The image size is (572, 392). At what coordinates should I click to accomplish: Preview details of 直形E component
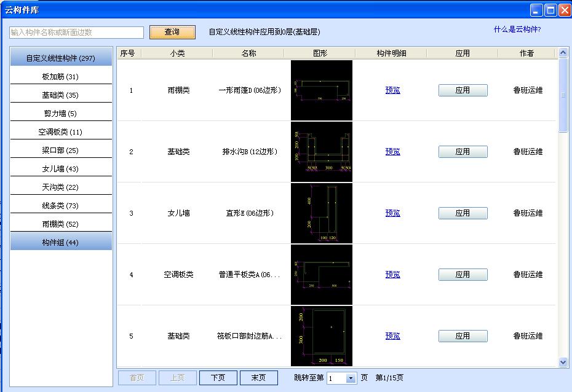[x=392, y=213]
